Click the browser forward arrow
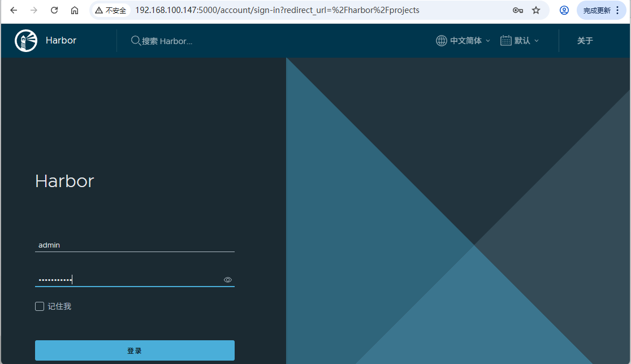Viewport: 631px width, 364px height. tap(34, 10)
